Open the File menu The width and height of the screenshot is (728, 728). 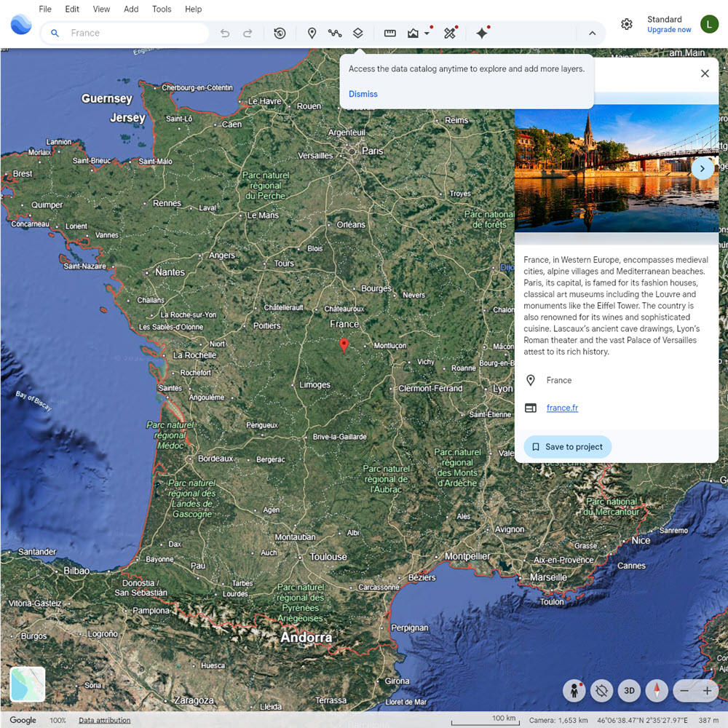click(45, 9)
